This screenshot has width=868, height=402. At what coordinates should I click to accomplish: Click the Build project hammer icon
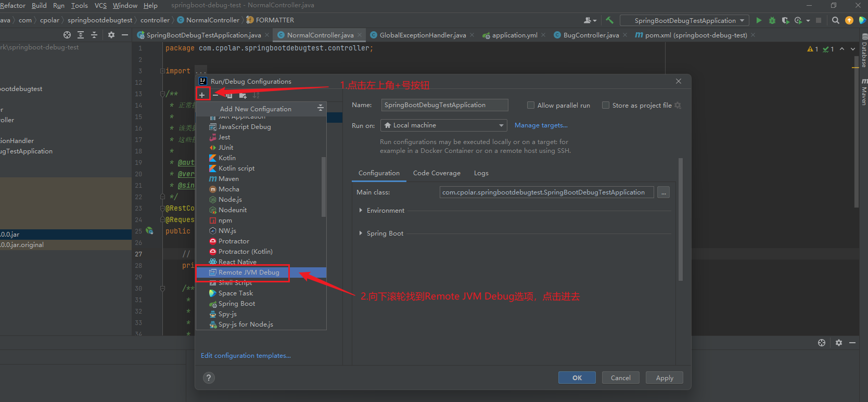coord(609,20)
